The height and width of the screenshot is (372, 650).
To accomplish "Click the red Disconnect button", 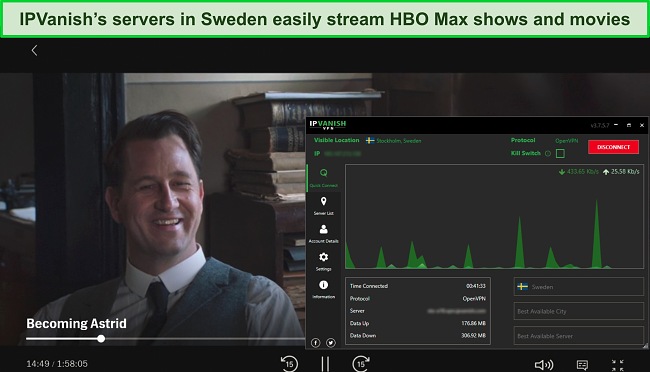I will point(613,147).
